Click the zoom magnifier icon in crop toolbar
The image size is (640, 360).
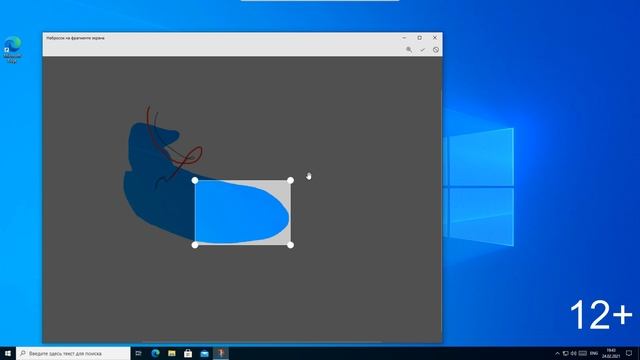[409, 49]
